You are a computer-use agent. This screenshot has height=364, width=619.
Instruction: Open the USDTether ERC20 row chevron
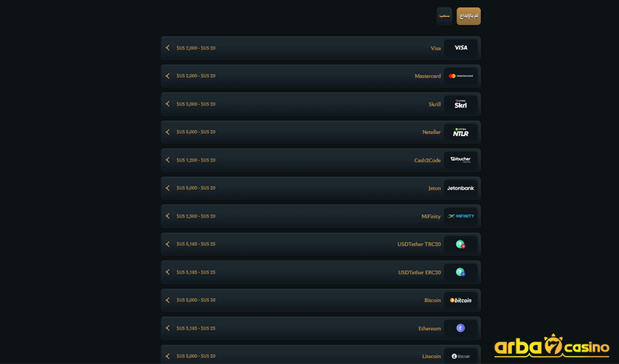point(167,272)
